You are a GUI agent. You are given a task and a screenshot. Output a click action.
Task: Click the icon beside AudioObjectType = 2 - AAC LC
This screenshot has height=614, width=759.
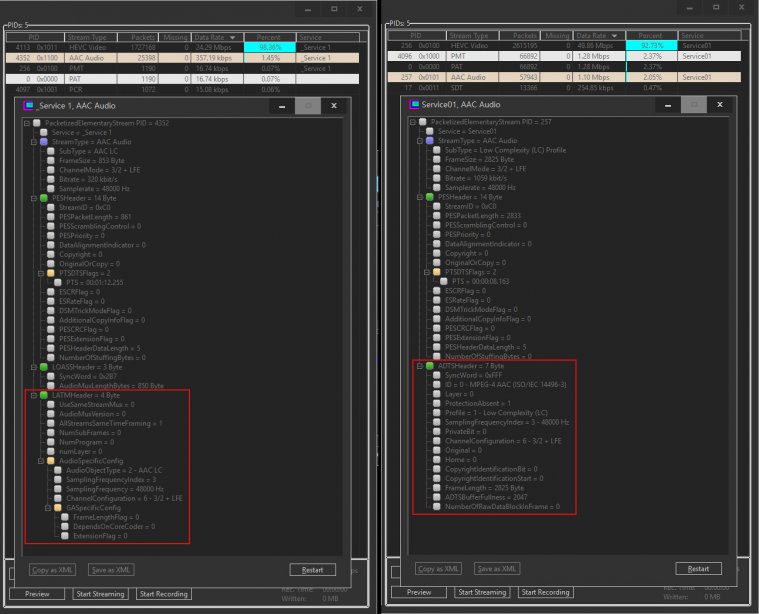pos(58,470)
